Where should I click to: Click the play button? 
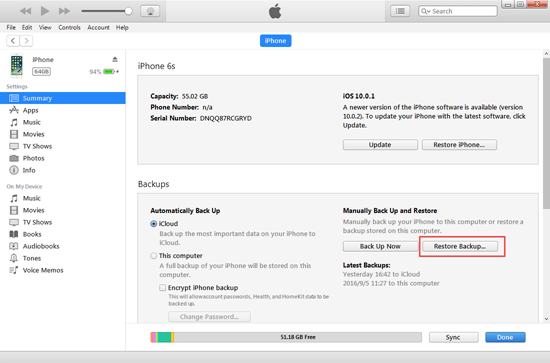45,11
